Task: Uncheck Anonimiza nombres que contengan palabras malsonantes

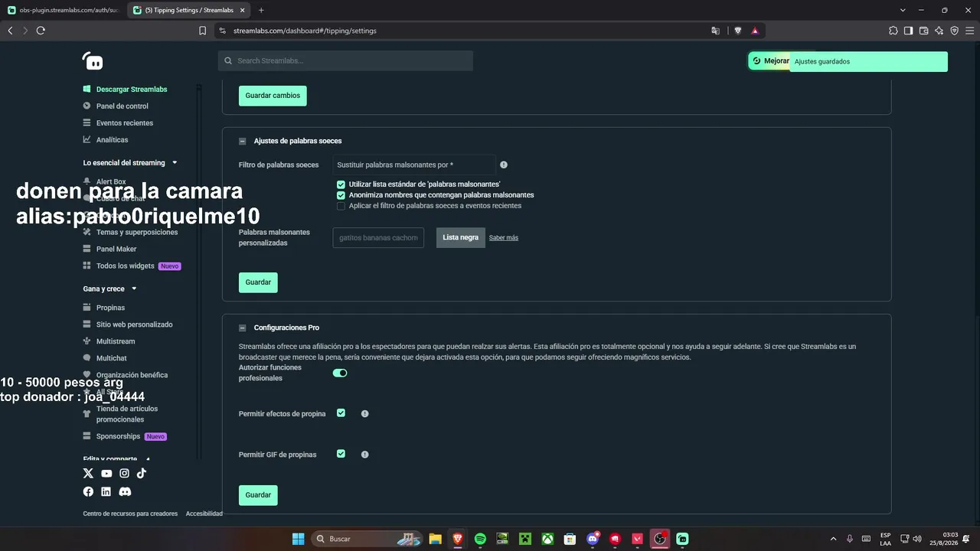Action: pyautogui.click(x=341, y=195)
